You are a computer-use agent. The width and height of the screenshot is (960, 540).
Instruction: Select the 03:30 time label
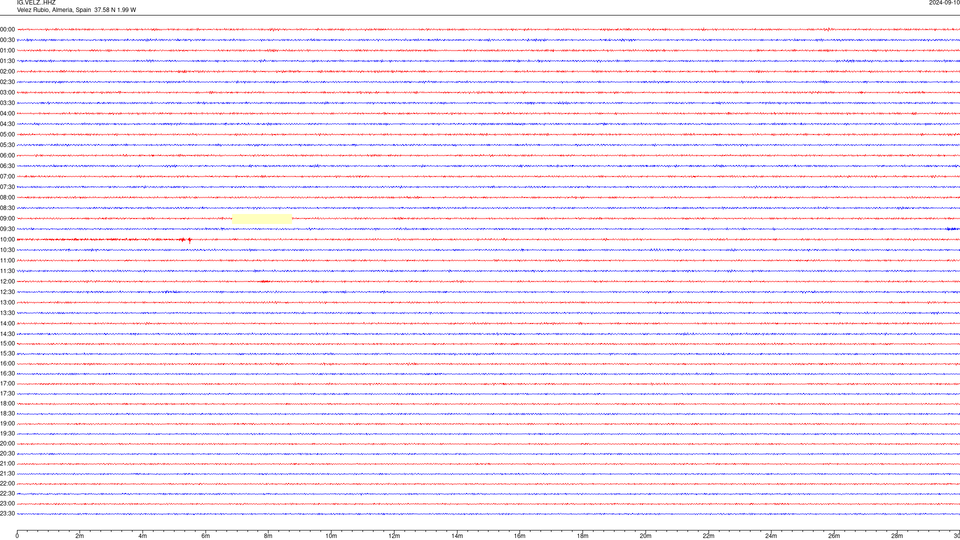[7, 103]
